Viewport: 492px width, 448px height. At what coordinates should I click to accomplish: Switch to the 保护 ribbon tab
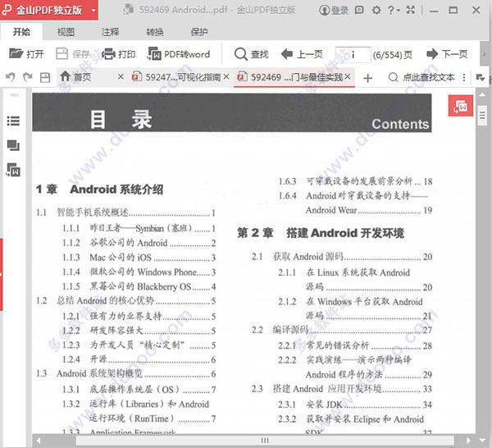[199, 32]
